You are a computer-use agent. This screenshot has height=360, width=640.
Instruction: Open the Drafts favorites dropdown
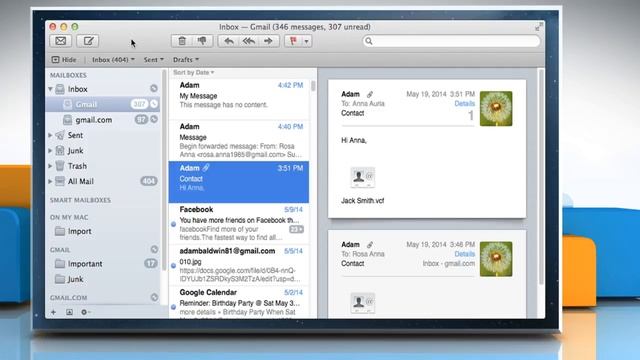(186, 60)
